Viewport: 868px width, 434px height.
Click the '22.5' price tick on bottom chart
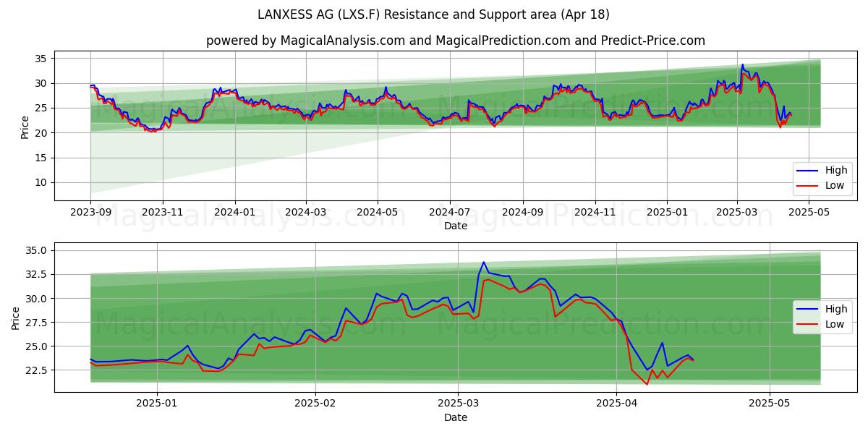(36, 370)
